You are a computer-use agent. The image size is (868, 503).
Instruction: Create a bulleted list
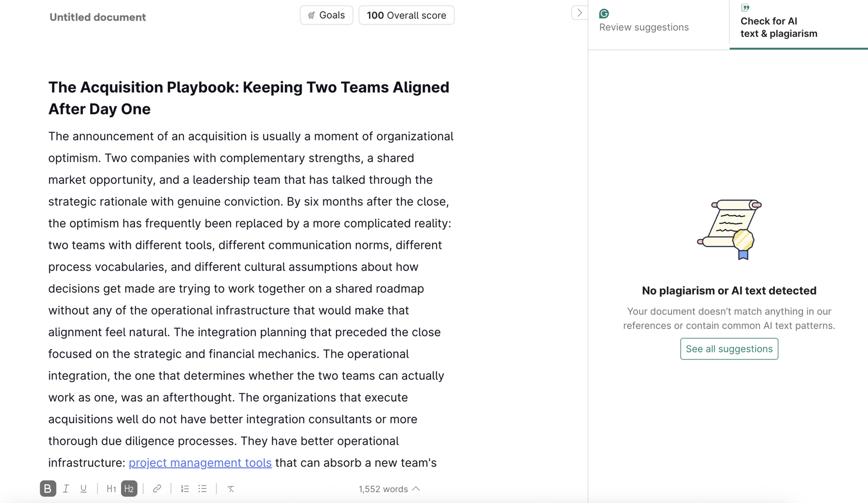[x=202, y=488]
